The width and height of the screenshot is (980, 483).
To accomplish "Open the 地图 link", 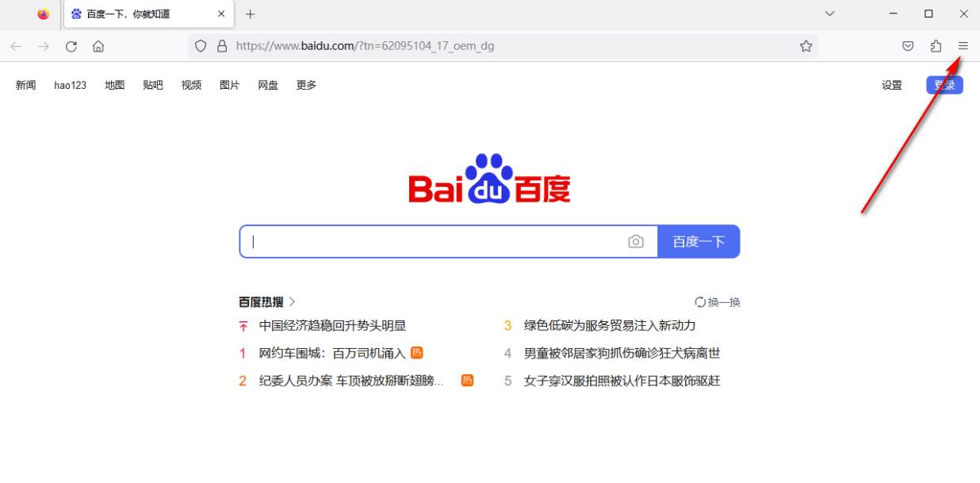I will (115, 85).
